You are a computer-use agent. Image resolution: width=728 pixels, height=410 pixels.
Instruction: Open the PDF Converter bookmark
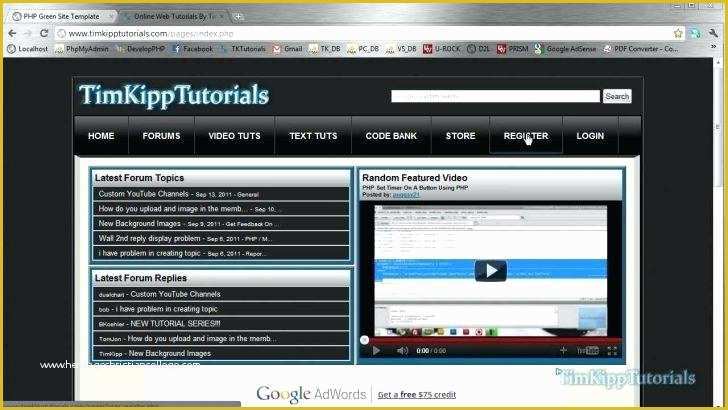(641, 49)
